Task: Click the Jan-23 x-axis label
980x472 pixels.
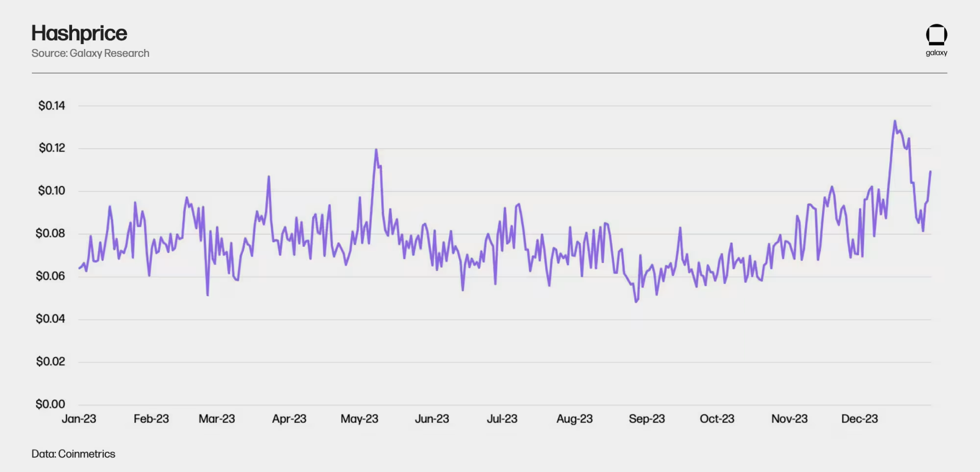Action: click(79, 419)
